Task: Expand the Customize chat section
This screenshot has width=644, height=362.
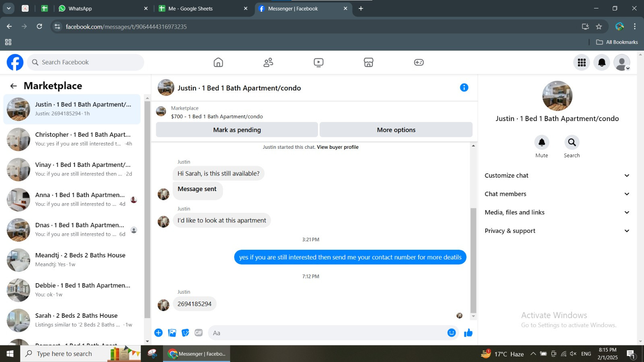Action: pyautogui.click(x=557, y=175)
